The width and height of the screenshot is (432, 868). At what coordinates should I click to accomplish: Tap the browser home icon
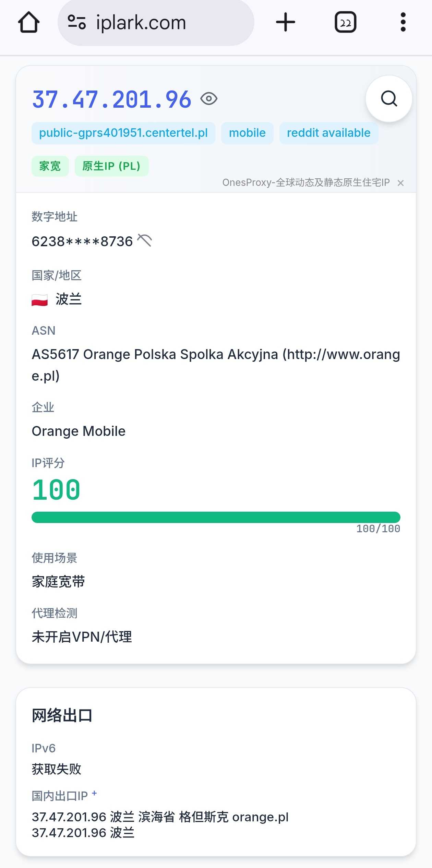pos(29,23)
